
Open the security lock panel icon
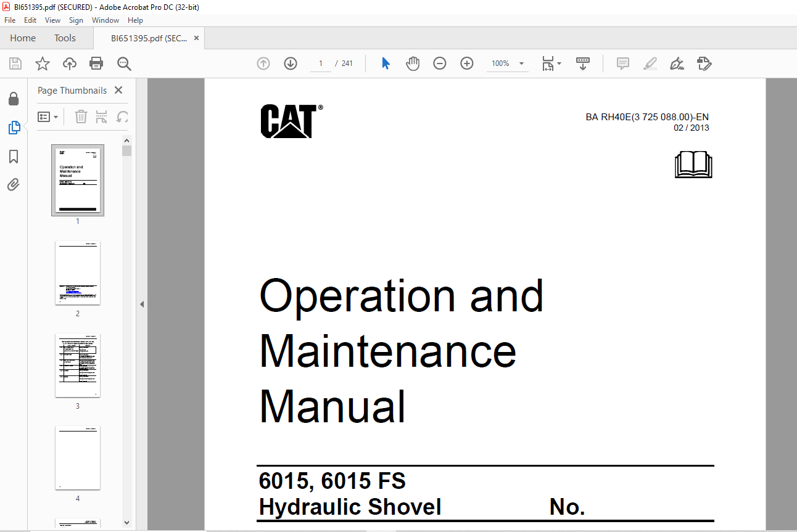(x=14, y=99)
